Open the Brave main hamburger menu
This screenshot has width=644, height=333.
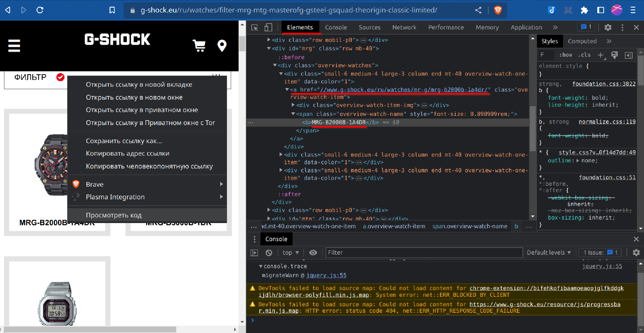(633, 10)
